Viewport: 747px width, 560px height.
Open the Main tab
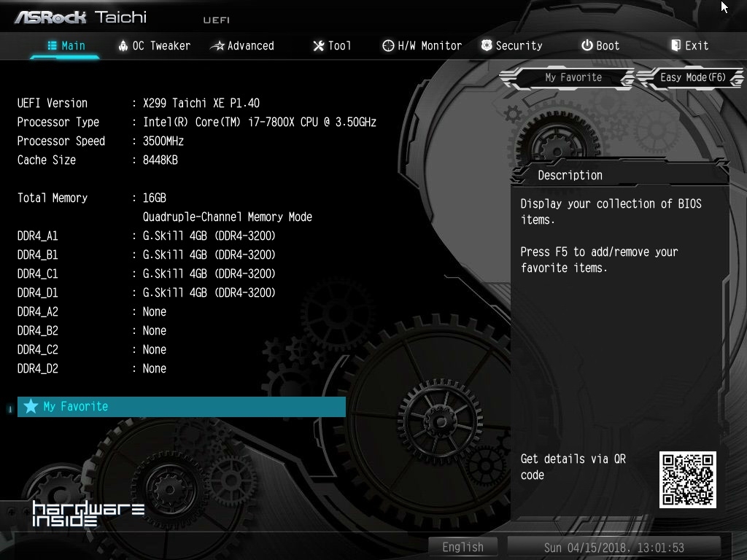[66, 46]
